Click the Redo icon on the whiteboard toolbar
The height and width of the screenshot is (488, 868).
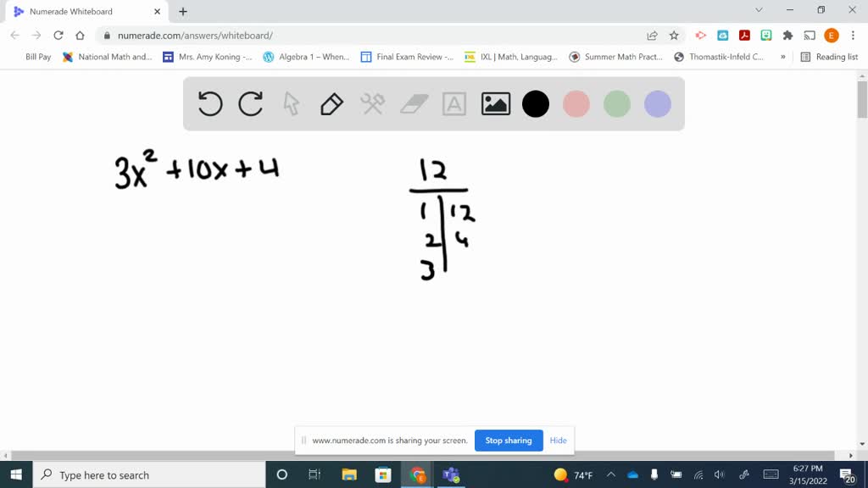[250, 103]
